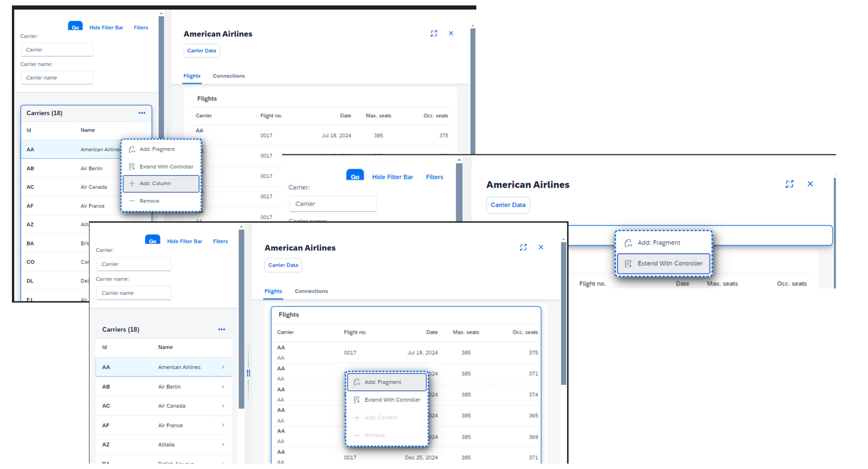This screenshot has height=469, width=868.
Task: Close the American Airlines panel in right window
Action: [x=810, y=184]
